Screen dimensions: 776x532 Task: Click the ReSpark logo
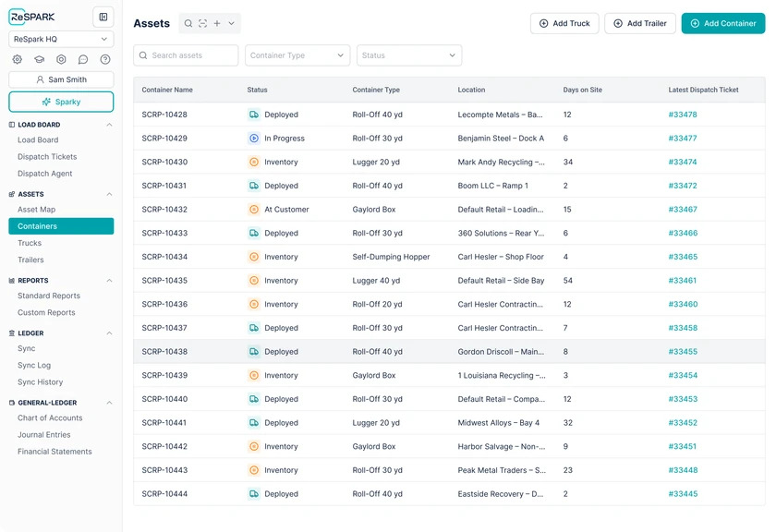pos(31,17)
